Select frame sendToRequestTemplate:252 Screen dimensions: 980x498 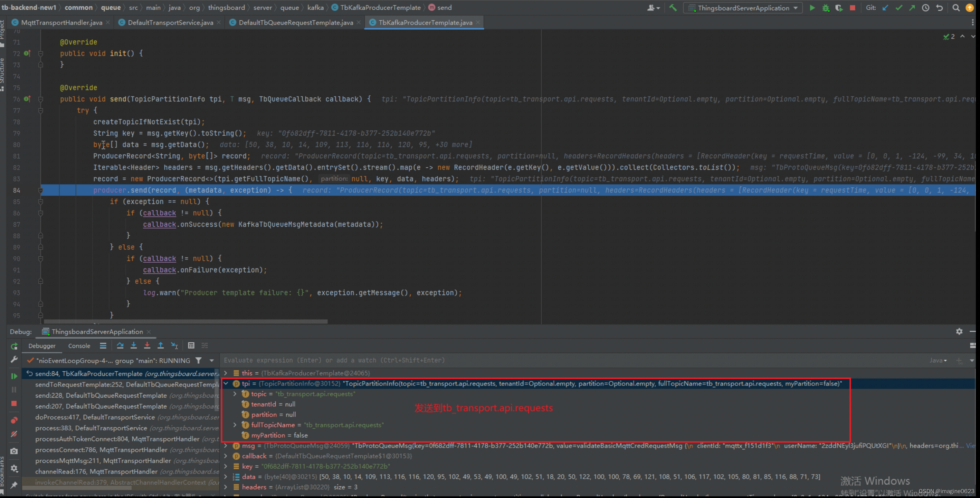coord(121,384)
